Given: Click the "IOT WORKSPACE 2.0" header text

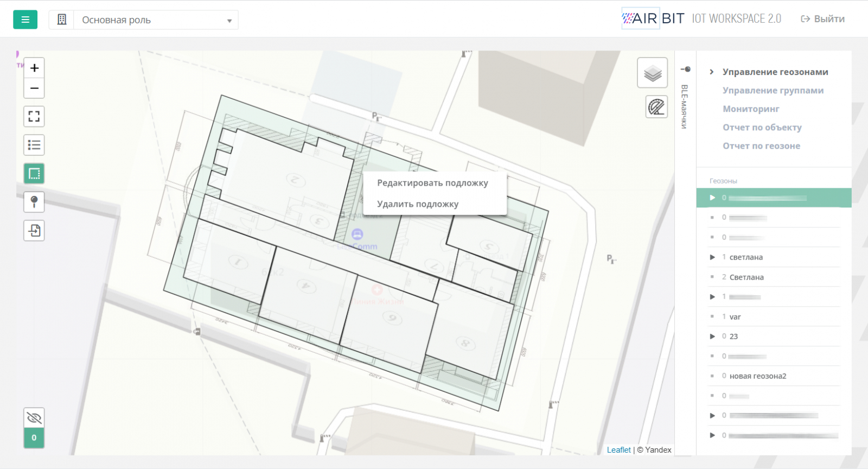Looking at the screenshot, I should [736, 18].
